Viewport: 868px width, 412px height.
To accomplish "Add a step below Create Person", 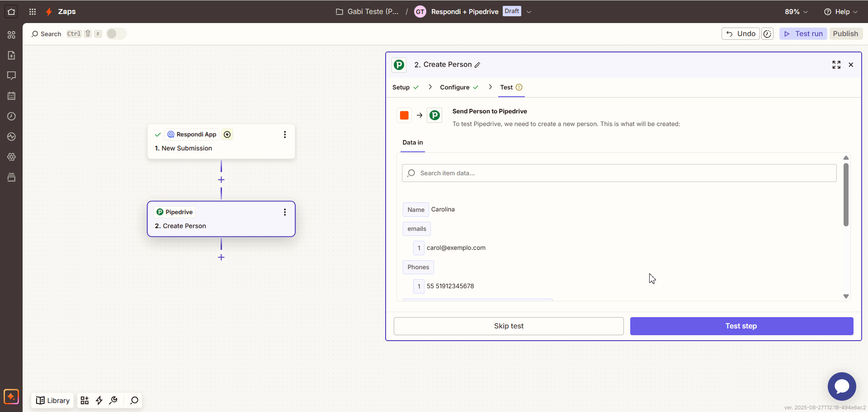I will click(221, 257).
